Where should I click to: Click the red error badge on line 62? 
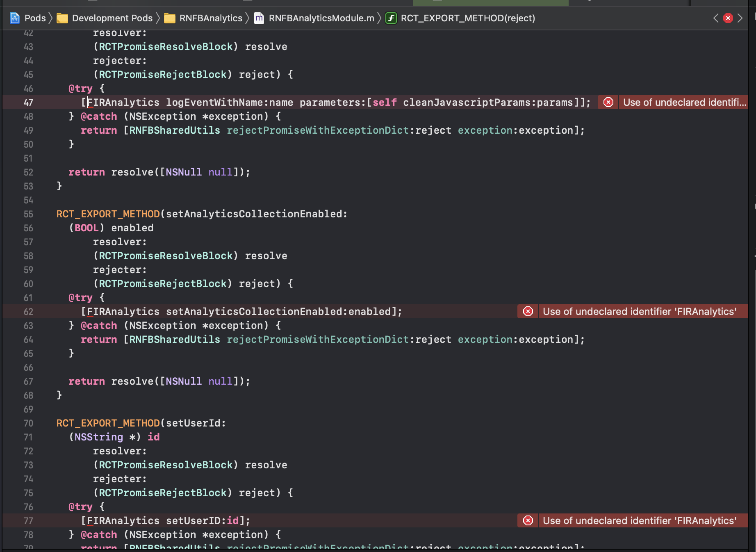coord(527,311)
